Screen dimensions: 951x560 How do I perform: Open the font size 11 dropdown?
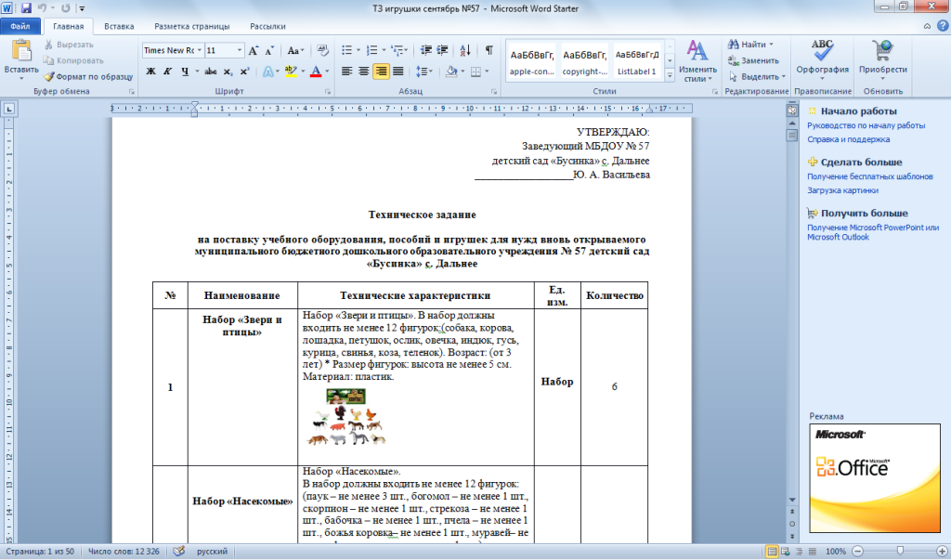click(x=240, y=50)
